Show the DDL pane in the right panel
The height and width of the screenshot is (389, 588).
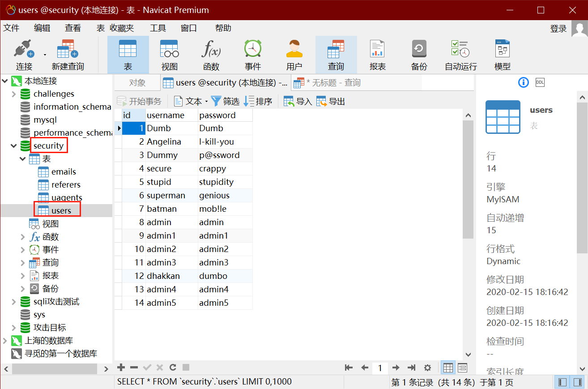coord(540,82)
